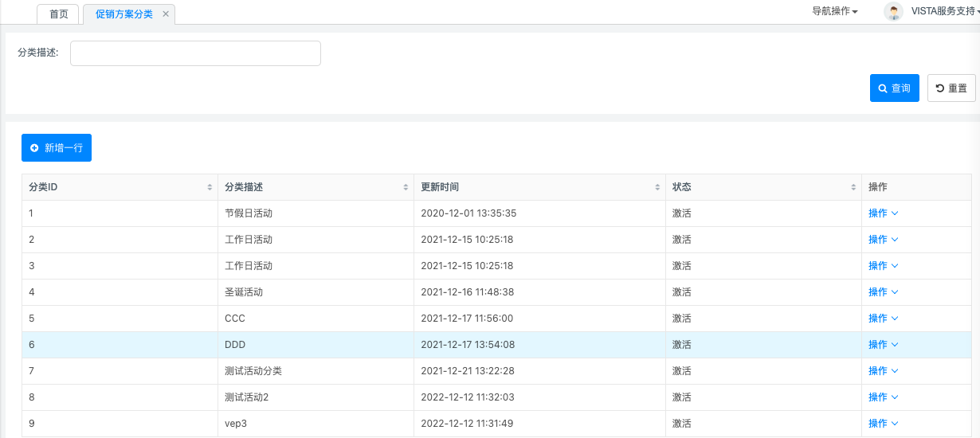The width and height of the screenshot is (980, 438).
Task: Click timestamp 2022-12-12 11:31:49
Action: (x=467, y=424)
